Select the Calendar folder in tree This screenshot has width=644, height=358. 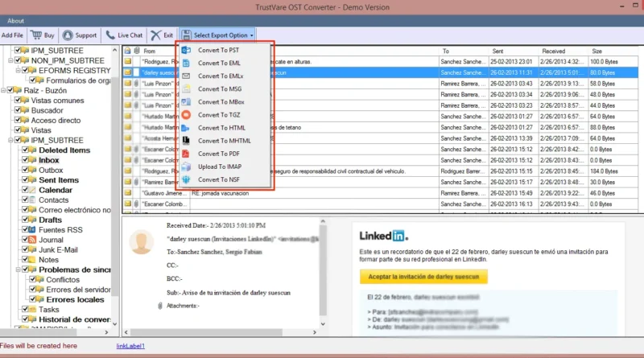coord(55,190)
